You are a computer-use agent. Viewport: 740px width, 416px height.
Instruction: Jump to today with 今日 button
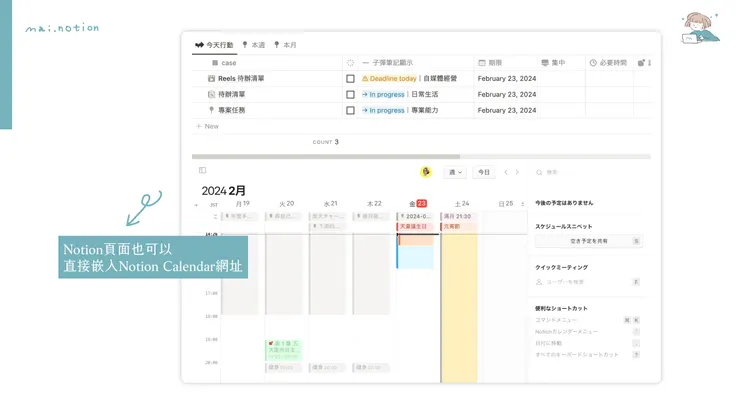[x=484, y=172]
